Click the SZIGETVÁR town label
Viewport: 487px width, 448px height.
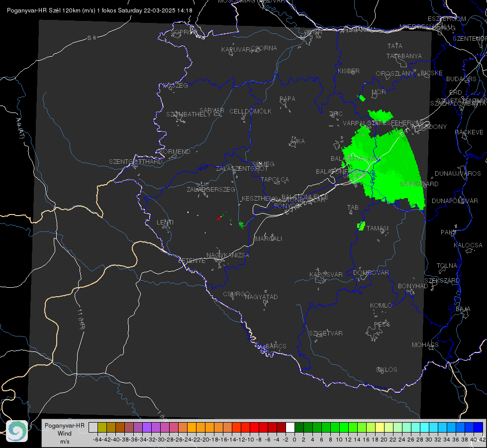point(326,334)
